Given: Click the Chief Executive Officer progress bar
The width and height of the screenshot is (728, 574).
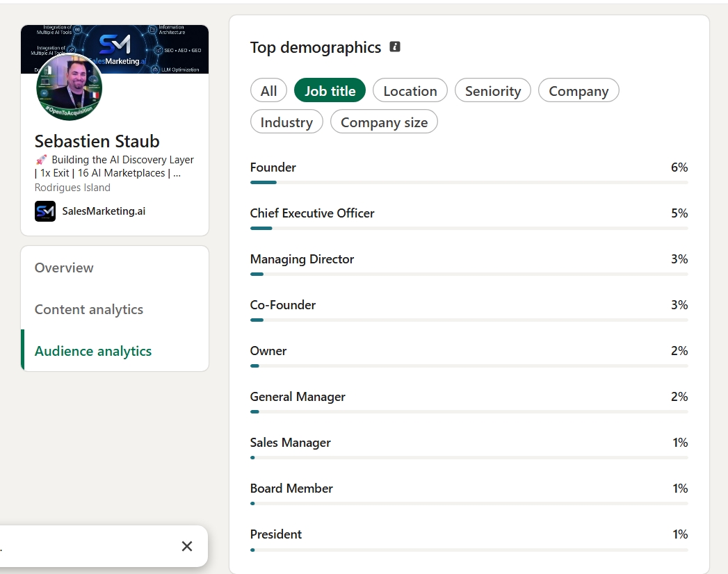Looking at the screenshot, I should pyautogui.click(x=469, y=229).
